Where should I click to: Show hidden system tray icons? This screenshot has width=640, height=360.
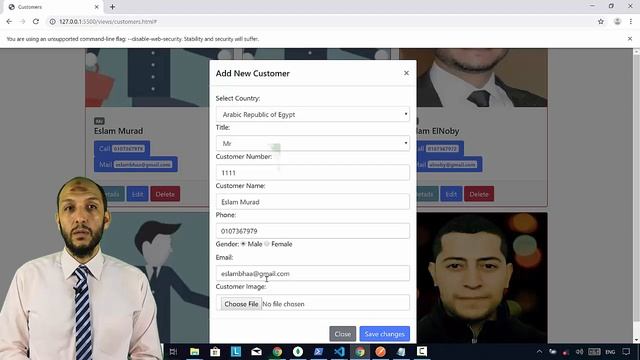pyautogui.click(x=539, y=351)
